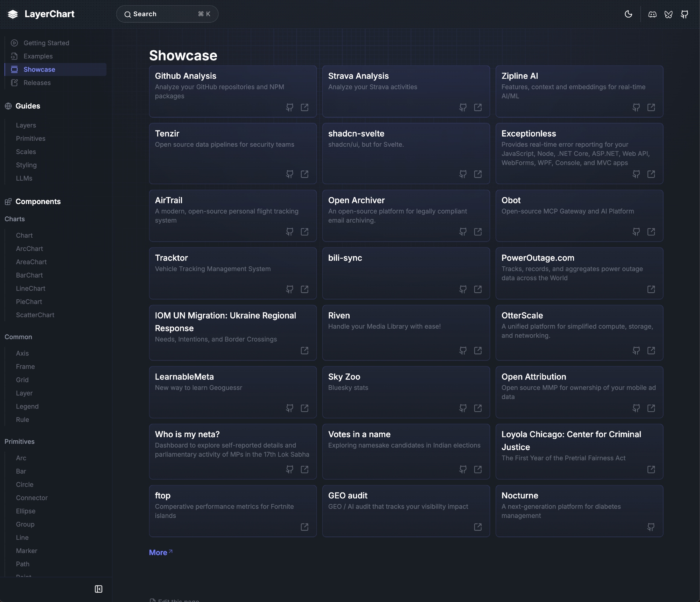Open external link on Strava Analysis card
Image resolution: width=700 pixels, height=602 pixels.
coord(478,107)
